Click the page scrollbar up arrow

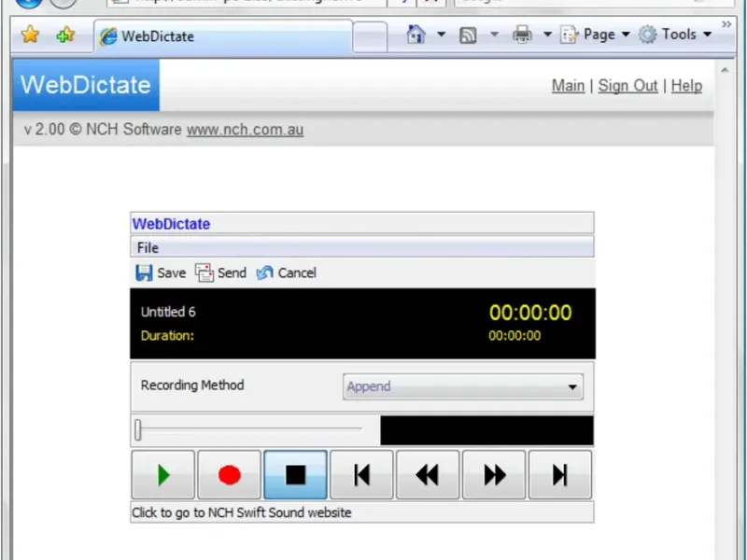click(725, 71)
